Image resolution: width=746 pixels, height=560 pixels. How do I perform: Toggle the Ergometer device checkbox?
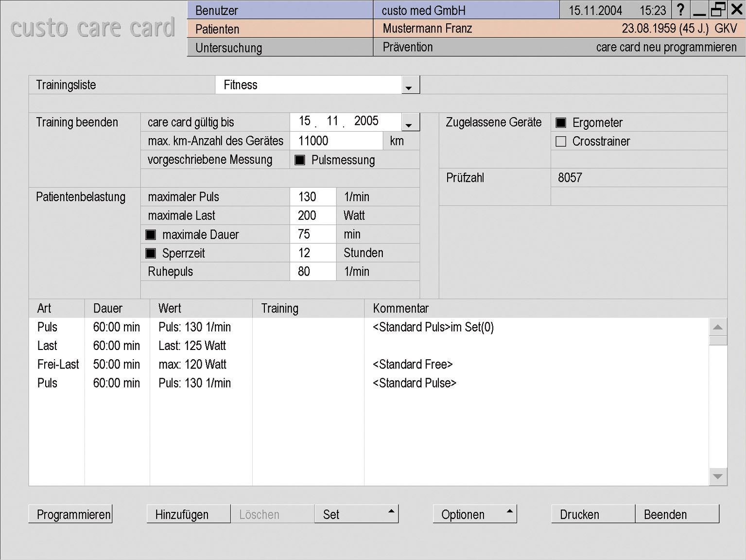pos(561,122)
